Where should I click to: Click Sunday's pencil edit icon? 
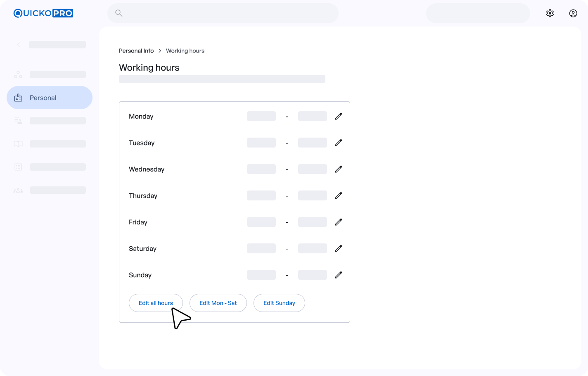tap(338, 275)
